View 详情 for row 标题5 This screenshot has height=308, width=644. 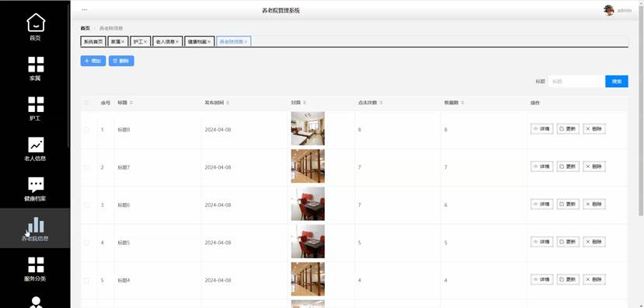click(541, 242)
